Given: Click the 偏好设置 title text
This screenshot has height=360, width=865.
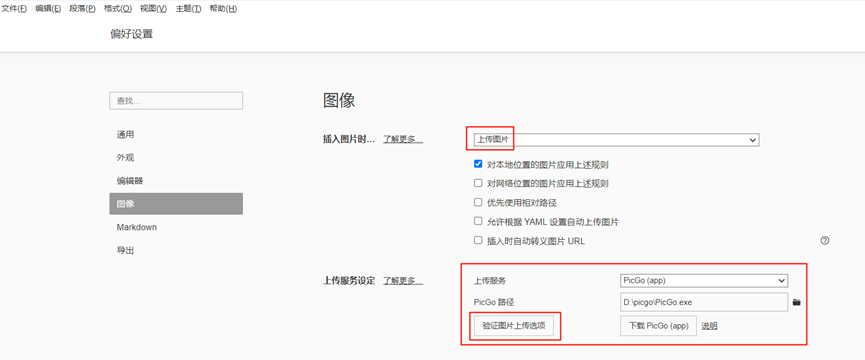Looking at the screenshot, I should pyautogui.click(x=132, y=34).
